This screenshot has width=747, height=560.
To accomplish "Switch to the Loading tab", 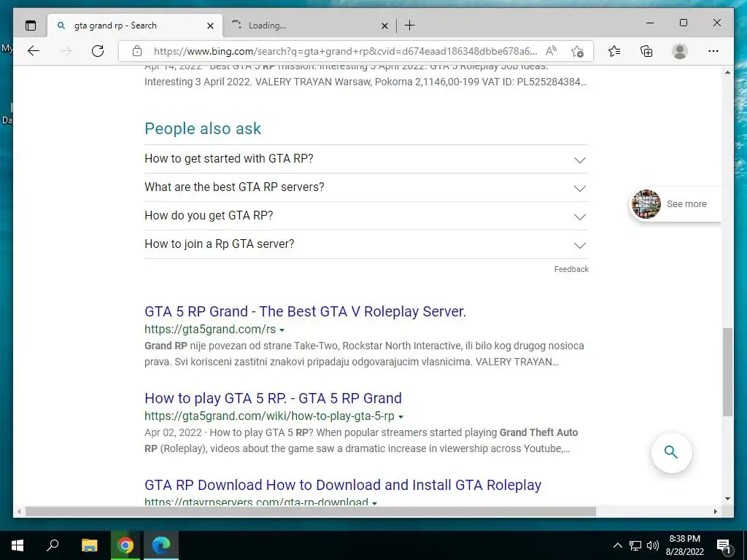I will click(x=309, y=26).
